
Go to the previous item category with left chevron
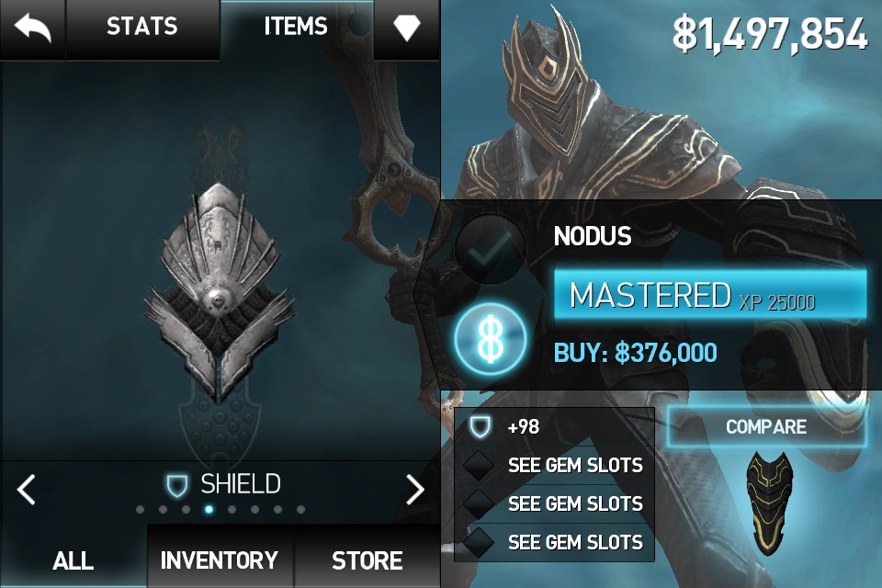pyautogui.click(x=27, y=489)
